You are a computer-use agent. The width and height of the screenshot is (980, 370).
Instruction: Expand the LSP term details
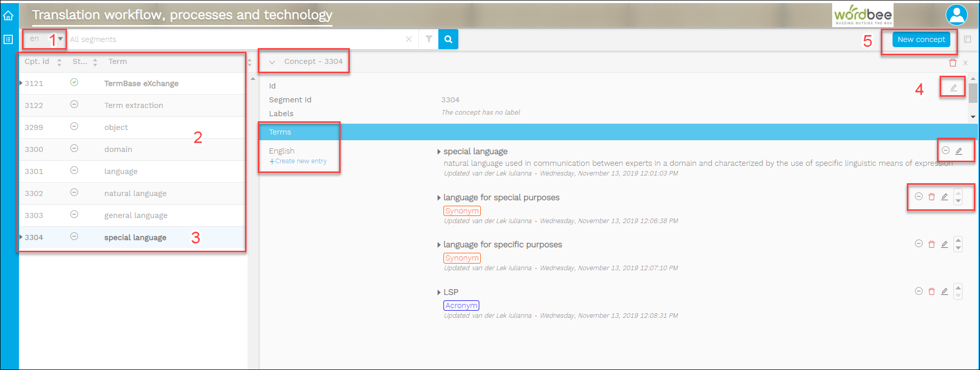tap(439, 292)
